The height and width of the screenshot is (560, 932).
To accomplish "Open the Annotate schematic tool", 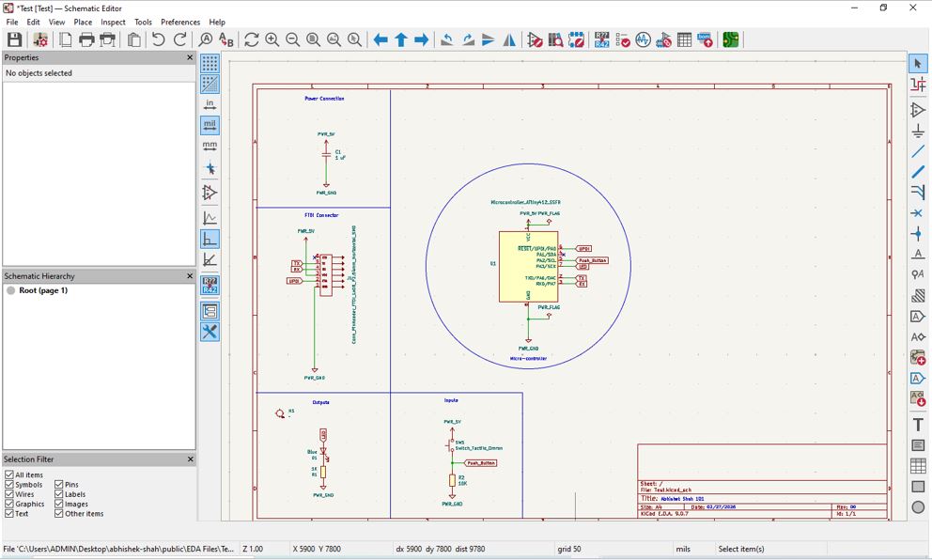I will pyautogui.click(x=601, y=39).
